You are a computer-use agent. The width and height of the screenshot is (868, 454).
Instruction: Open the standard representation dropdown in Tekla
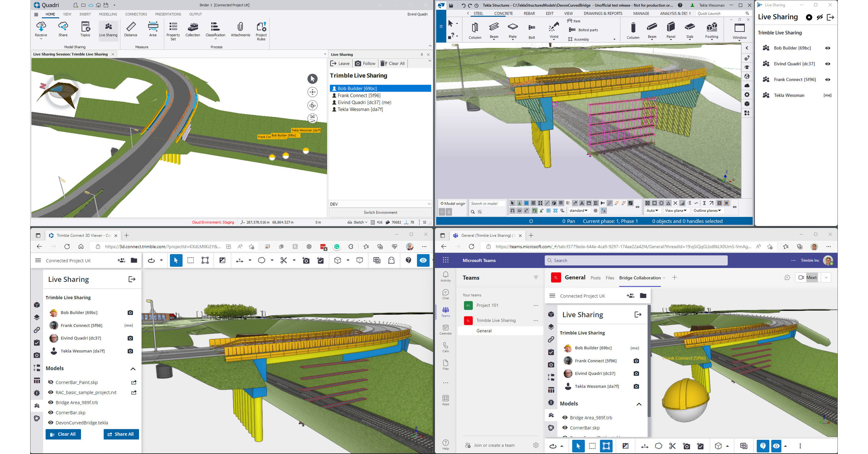pyautogui.click(x=580, y=210)
